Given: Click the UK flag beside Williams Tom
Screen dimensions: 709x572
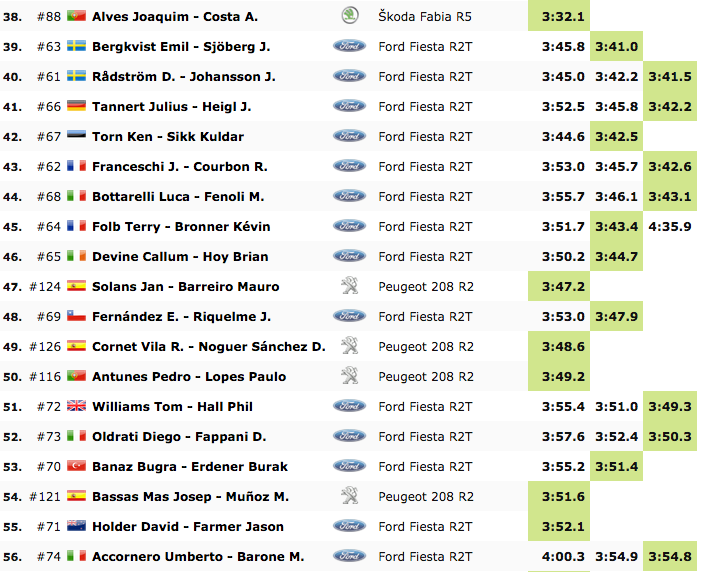Looking at the screenshot, I should [x=76, y=406].
